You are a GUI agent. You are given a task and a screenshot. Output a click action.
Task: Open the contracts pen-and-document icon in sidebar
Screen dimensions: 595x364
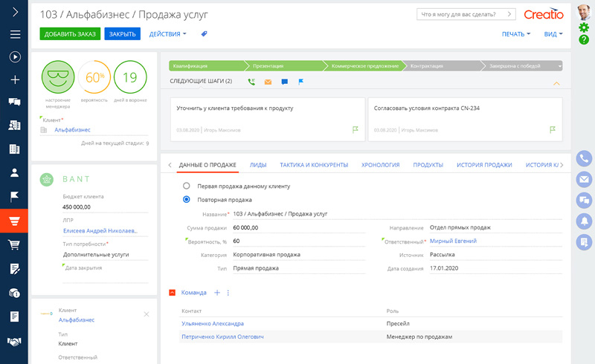tap(14, 269)
